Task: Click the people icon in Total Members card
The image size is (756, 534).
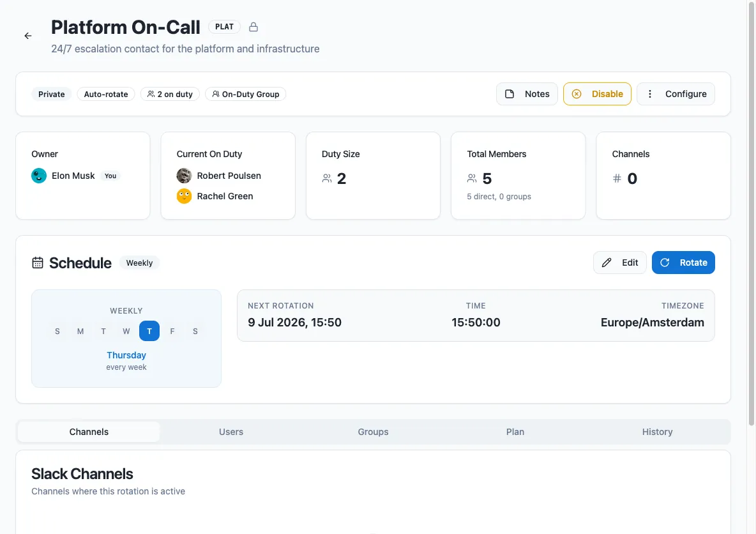Action: [x=472, y=178]
